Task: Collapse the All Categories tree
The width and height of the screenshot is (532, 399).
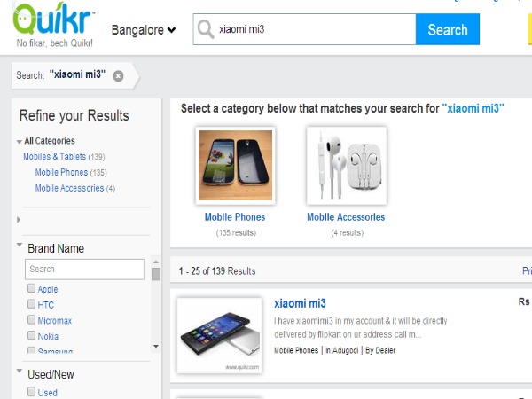Action: [20, 141]
